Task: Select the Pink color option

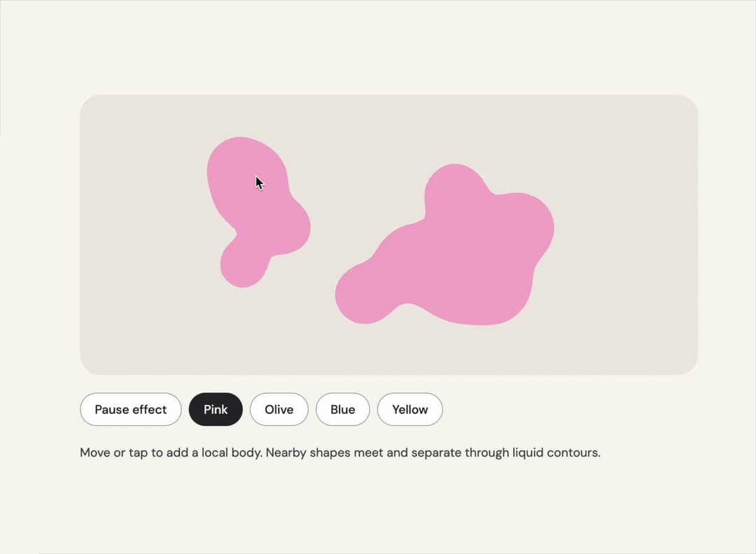Action: coord(216,409)
